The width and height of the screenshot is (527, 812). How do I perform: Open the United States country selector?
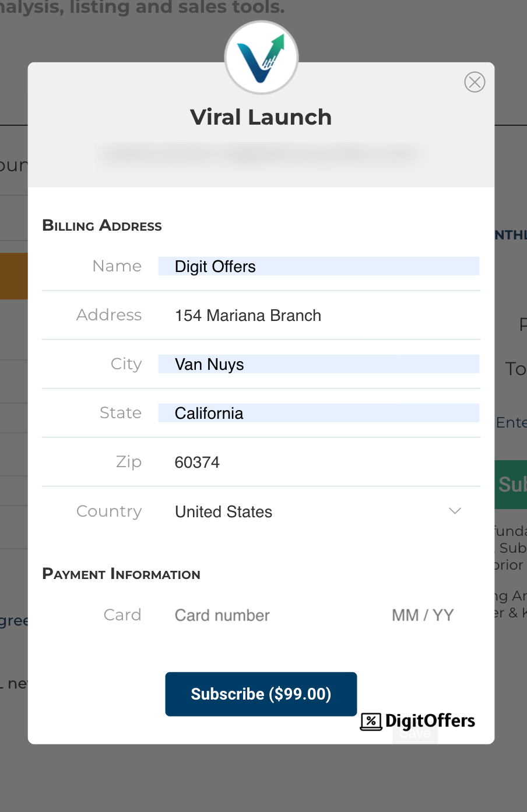click(x=224, y=511)
